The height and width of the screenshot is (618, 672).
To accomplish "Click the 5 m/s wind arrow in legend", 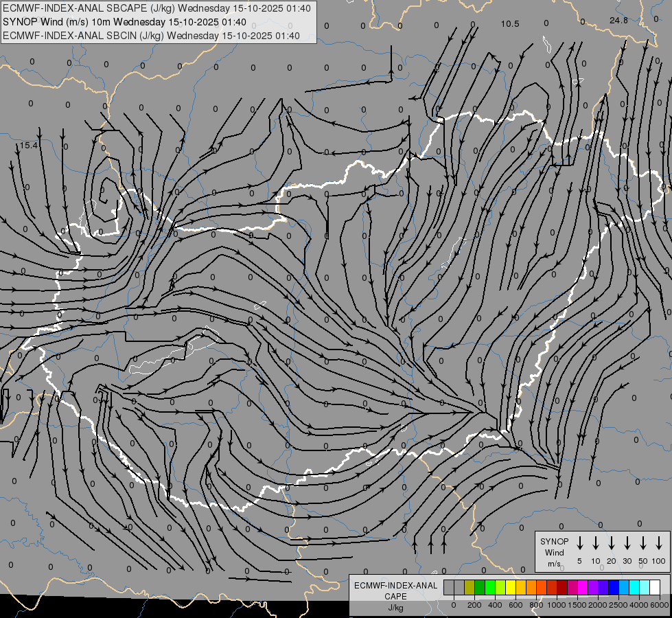I will pyautogui.click(x=579, y=542).
